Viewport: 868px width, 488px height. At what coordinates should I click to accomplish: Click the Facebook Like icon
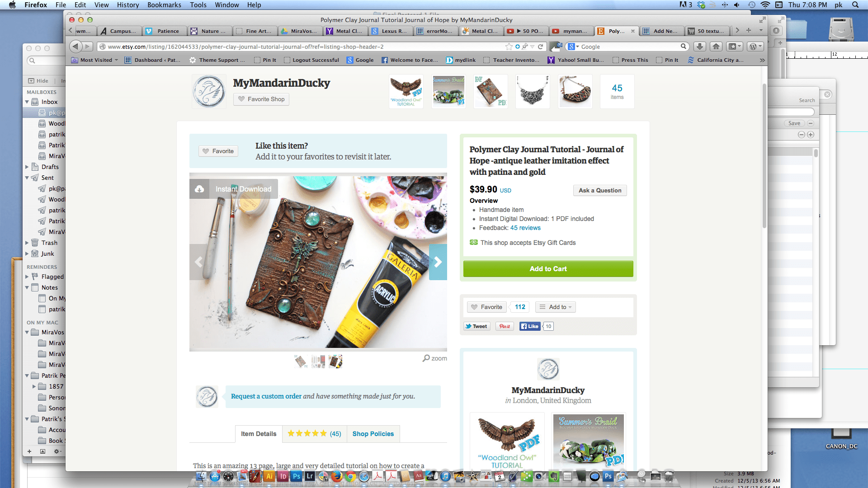point(530,326)
